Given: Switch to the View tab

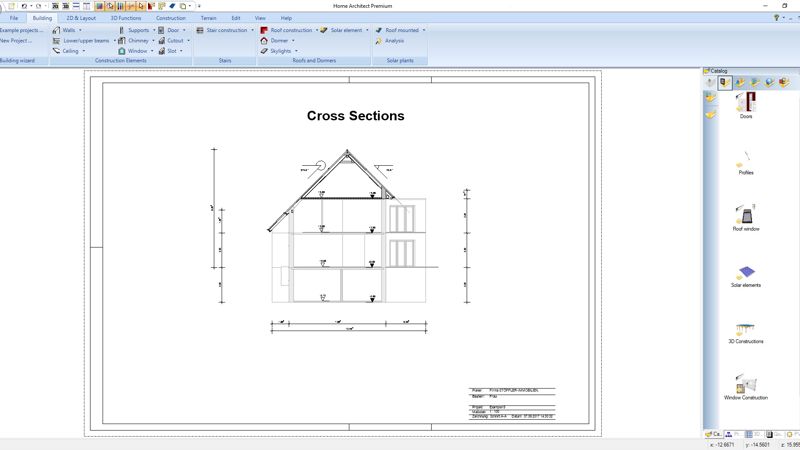Looking at the screenshot, I should 260,18.
